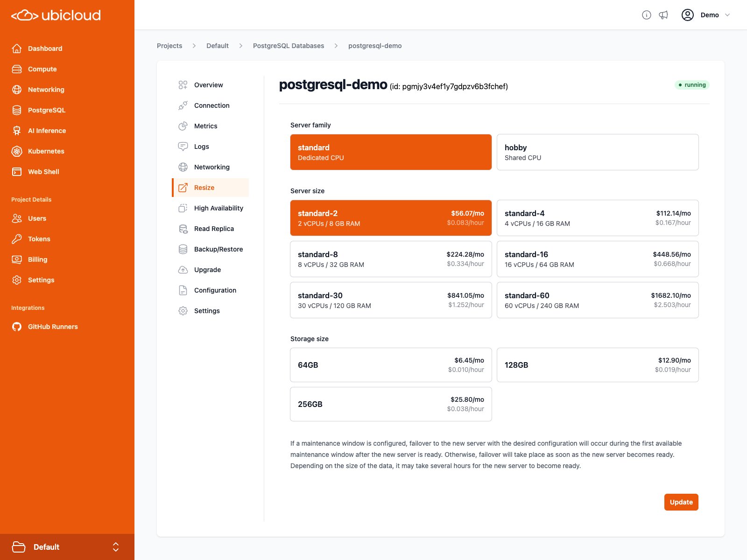Screen dimensions: 747x560
Task: Click the Read Replica database icon
Action: click(x=183, y=229)
